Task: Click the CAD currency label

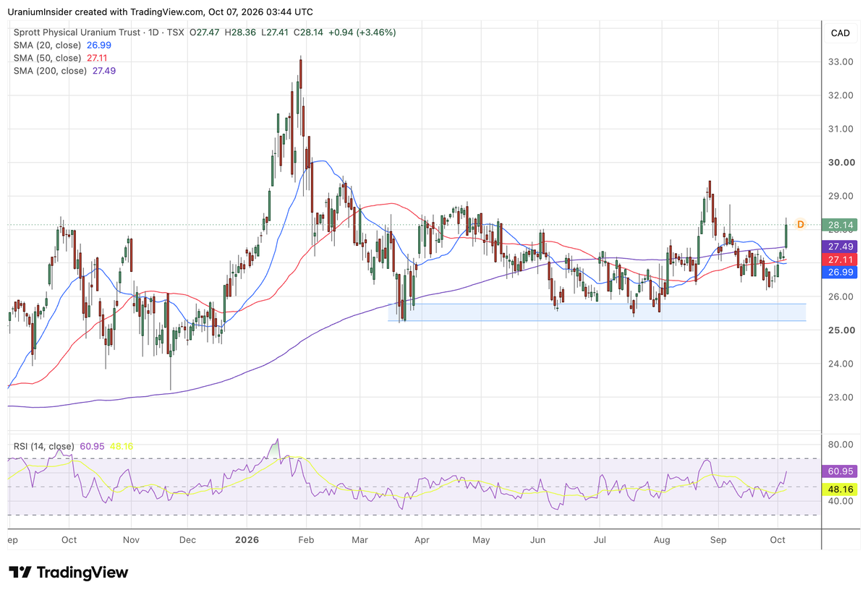Action: coord(840,33)
